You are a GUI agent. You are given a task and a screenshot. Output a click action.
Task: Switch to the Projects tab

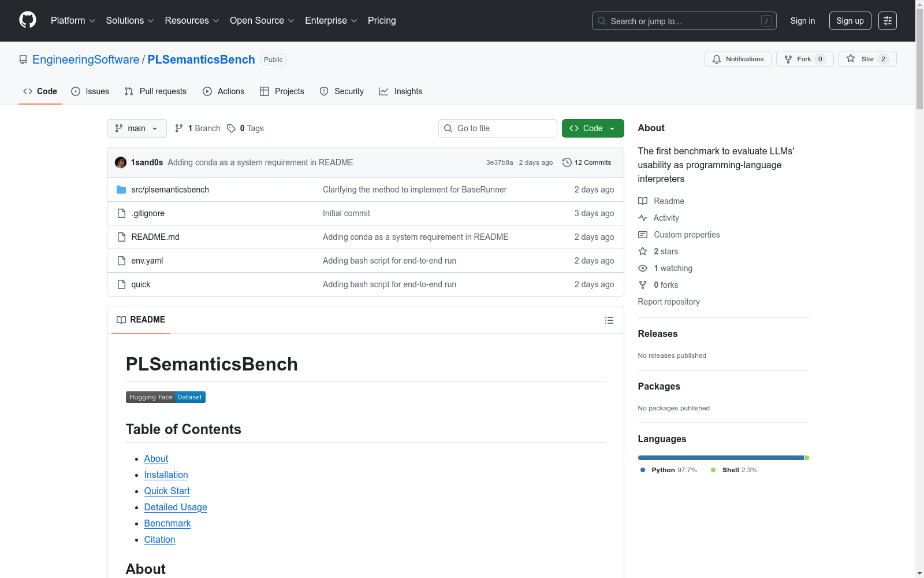click(282, 91)
